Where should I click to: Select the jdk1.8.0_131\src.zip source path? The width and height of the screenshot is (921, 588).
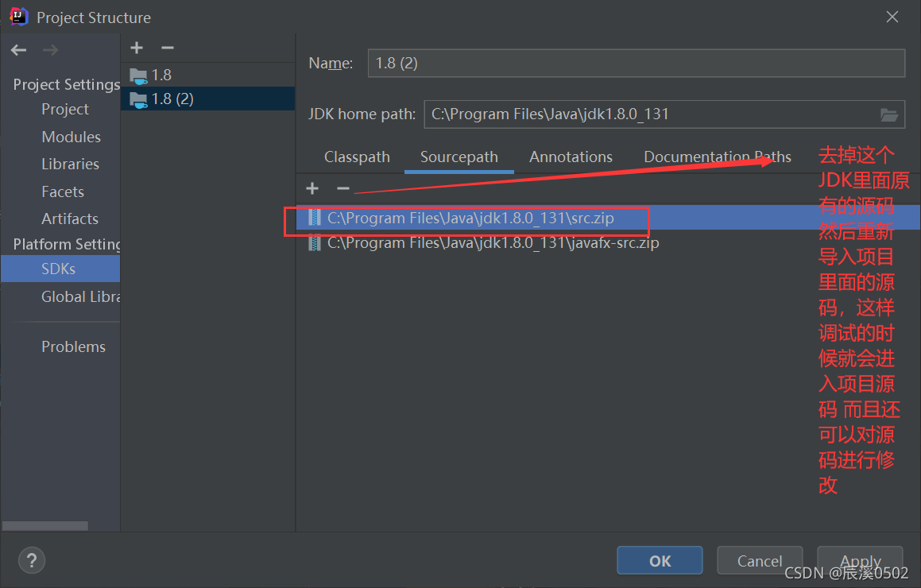pos(608,218)
